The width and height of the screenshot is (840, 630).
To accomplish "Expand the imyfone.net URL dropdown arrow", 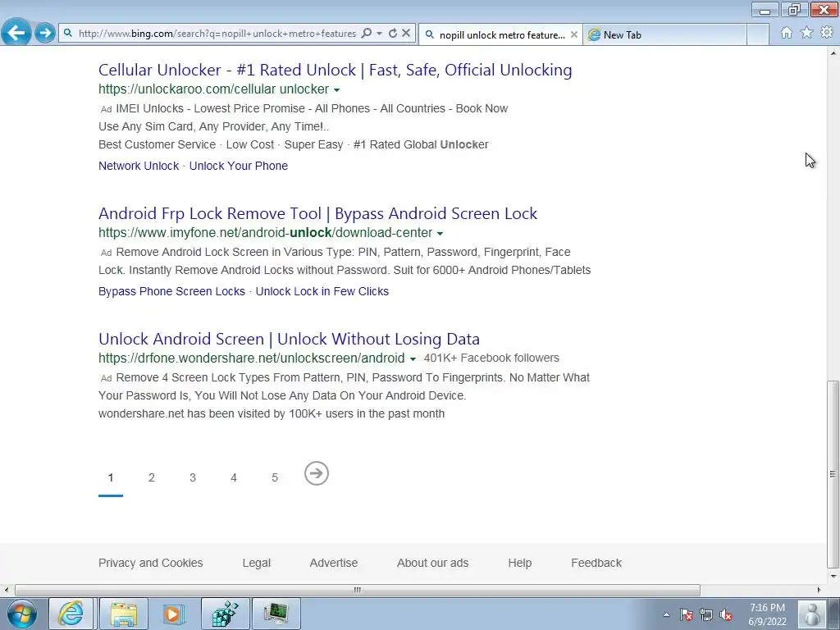I will (440, 234).
